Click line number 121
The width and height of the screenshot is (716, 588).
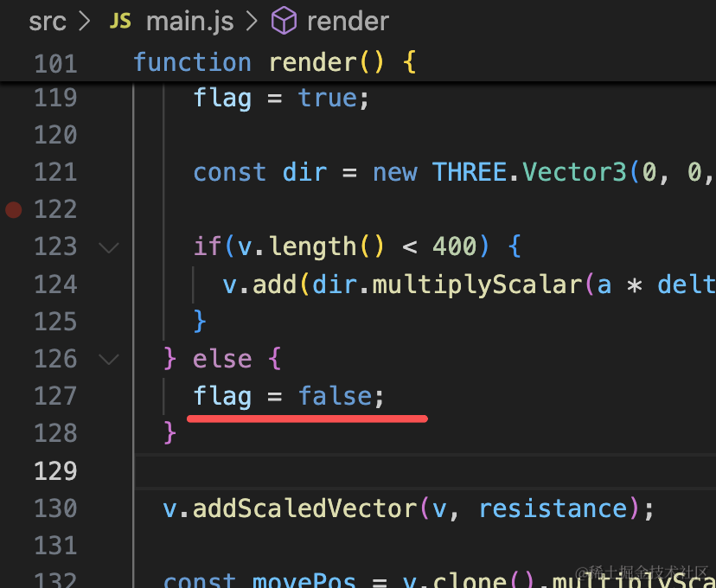pyautogui.click(x=55, y=173)
